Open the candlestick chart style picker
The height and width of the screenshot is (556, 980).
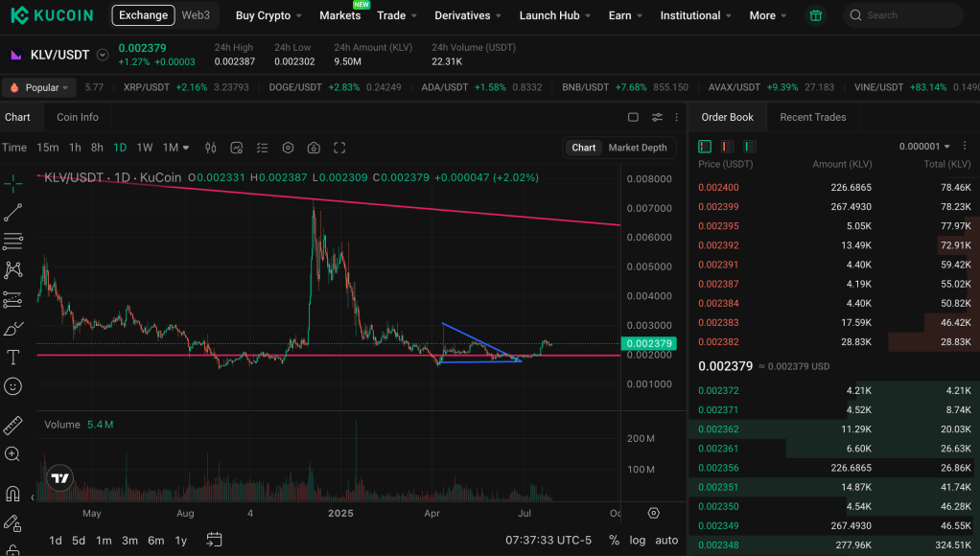211,148
